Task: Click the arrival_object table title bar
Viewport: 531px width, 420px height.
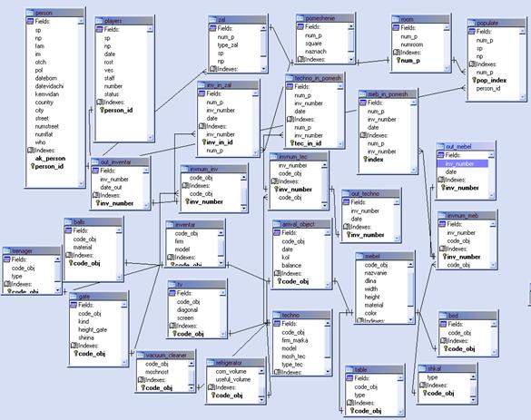Action: [301, 224]
